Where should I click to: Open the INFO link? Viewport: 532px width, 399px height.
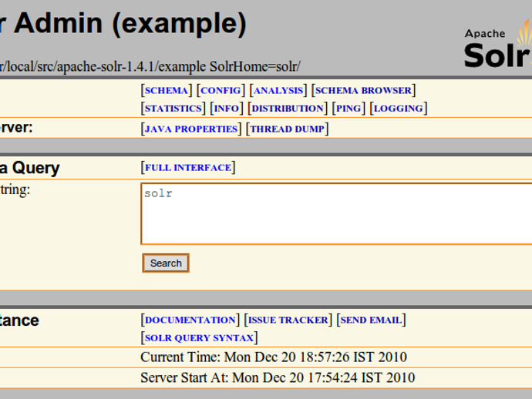click(227, 109)
